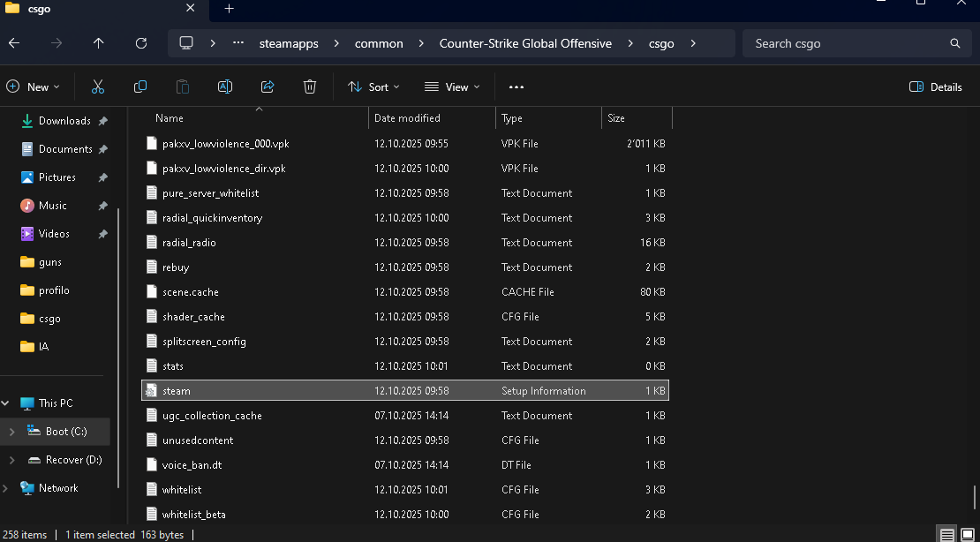Go up one folder level arrow
The width and height of the screenshot is (980, 542).
98,43
